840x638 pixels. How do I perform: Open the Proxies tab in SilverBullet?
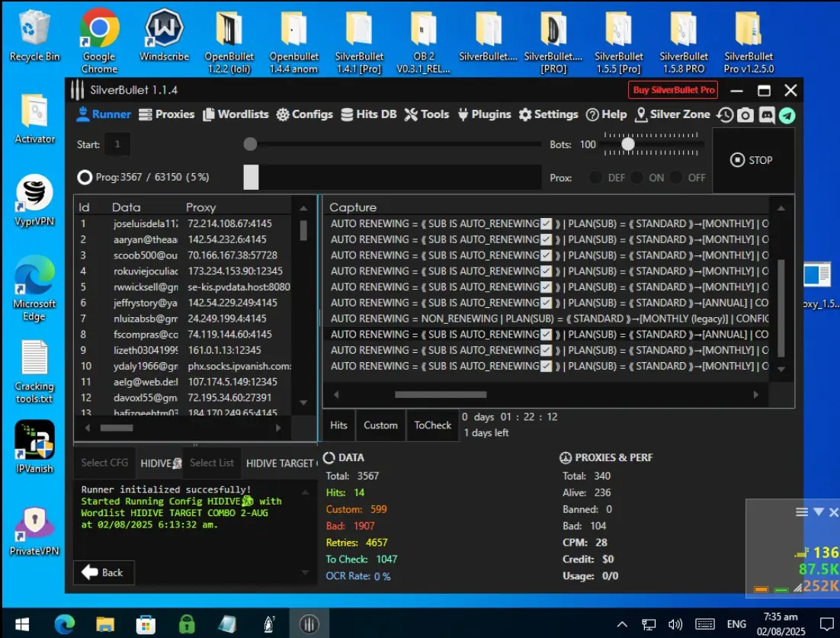(166, 114)
